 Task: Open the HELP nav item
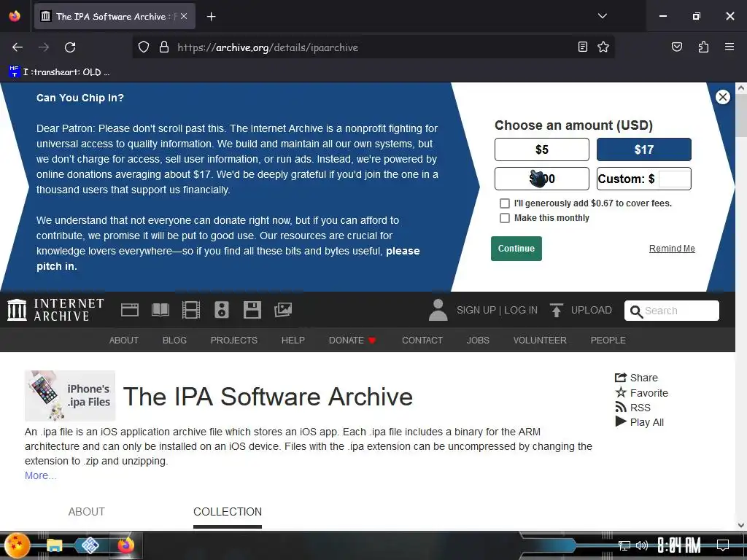click(x=293, y=341)
